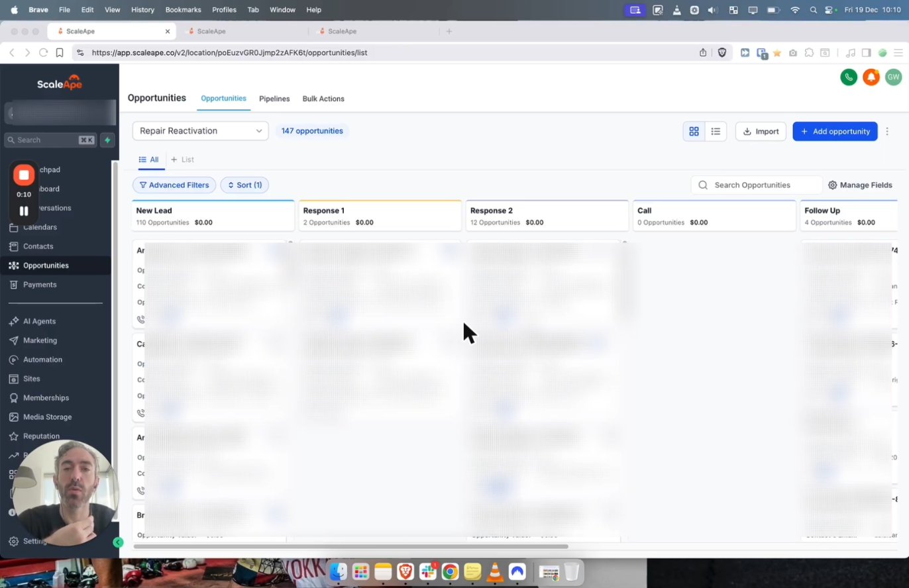Open Media Storage in the sidebar

coord(47,417)
